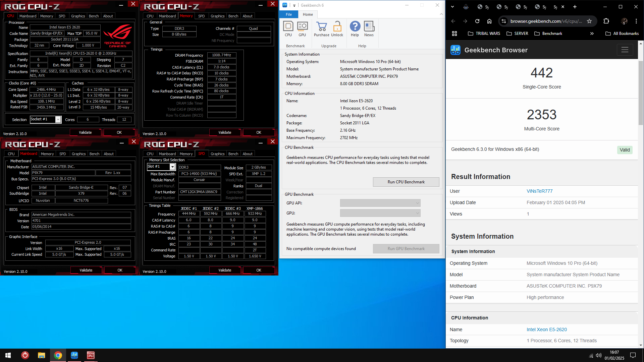
Task: Open the site info icon in address bar
Action: 503,21
